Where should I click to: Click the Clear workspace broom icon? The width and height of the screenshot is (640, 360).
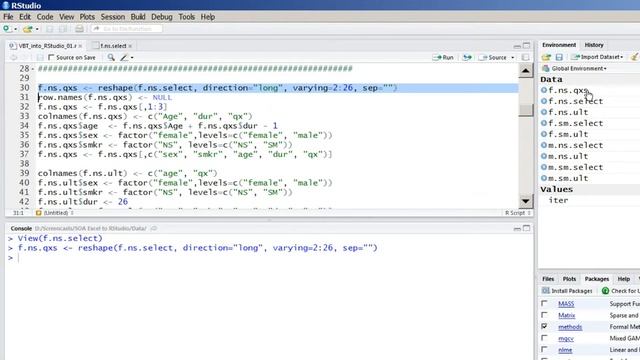[635, 57]
